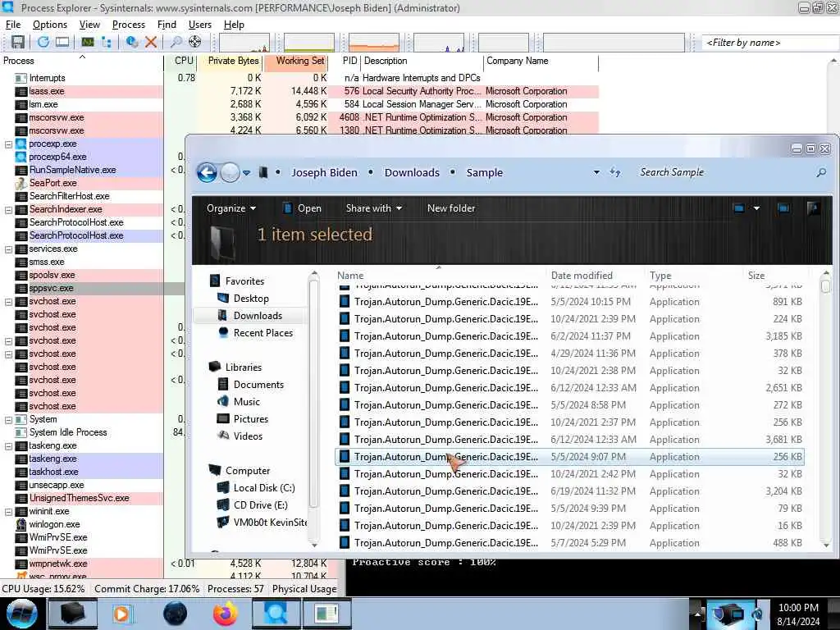Open the Share with dropdown
Screen dimensions: 840x630
click(373, 208)
